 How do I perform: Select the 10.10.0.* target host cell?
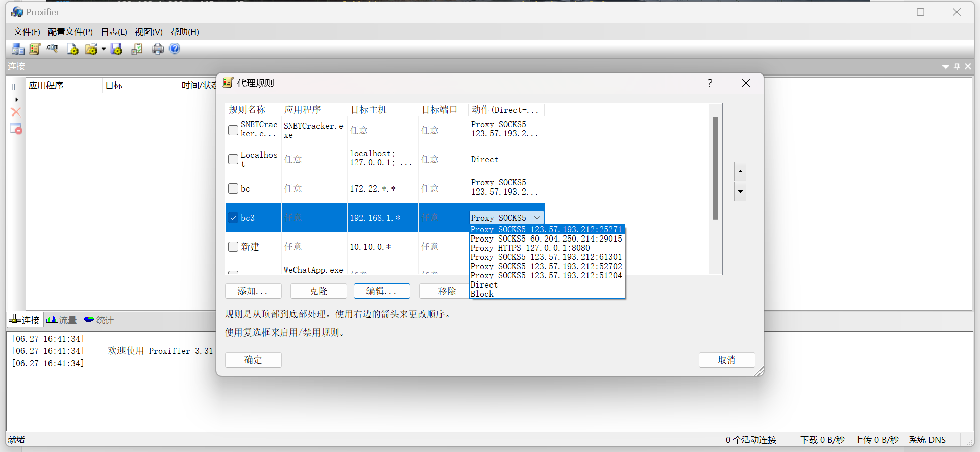click(x=383, y=247)
